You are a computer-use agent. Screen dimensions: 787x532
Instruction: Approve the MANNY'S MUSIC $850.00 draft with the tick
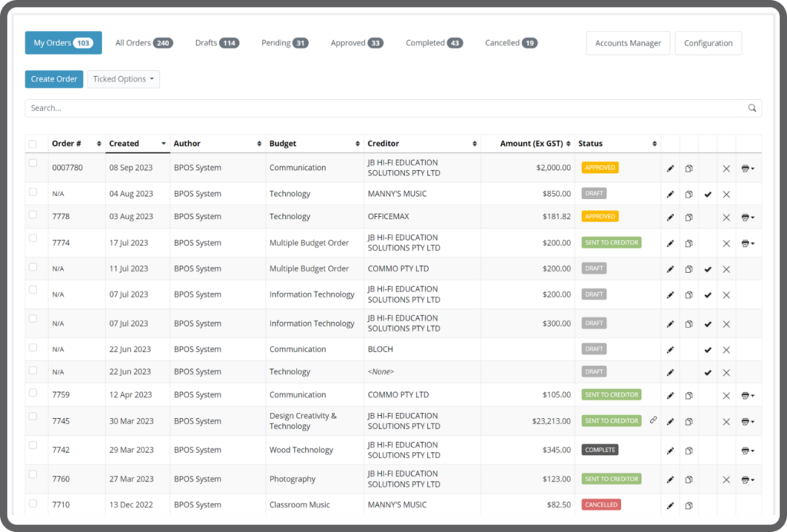(x=708, y=195)
